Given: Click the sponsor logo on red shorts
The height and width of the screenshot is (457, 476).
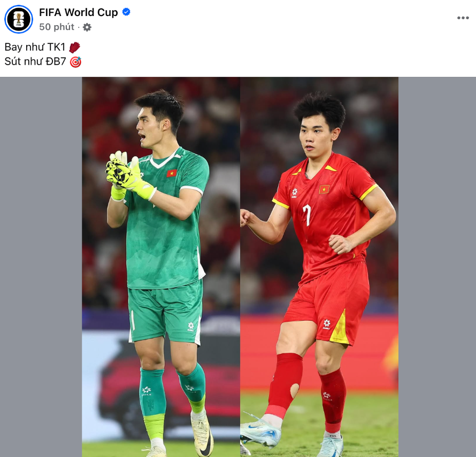Looking at the screenshot, I should tap(327, 324).
